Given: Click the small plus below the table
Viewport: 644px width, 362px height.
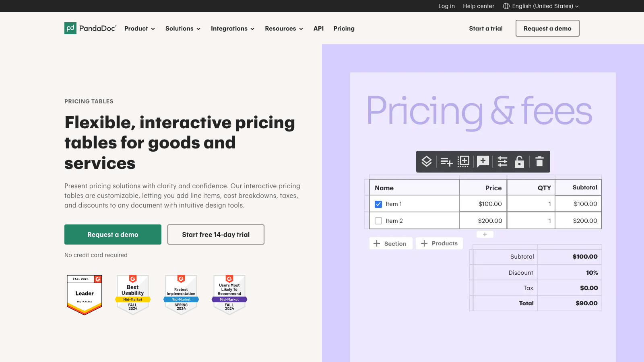Looking at the screenshot, I should tap(485, 234).
